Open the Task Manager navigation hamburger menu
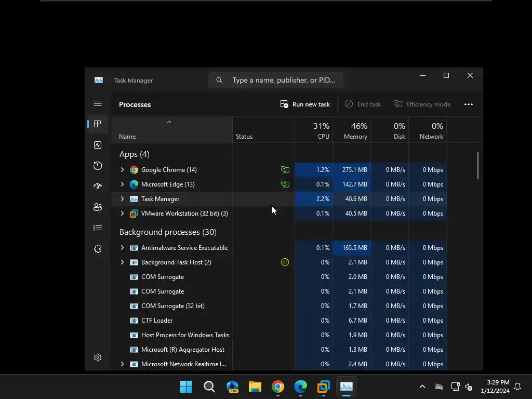The width and height of the screenshot is (532, 399). coord(98,103)
